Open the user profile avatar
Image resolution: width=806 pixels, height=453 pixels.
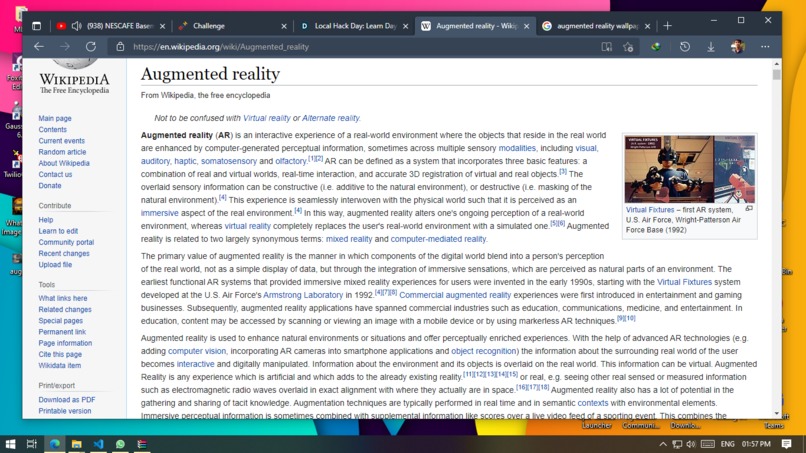[738, 47]
